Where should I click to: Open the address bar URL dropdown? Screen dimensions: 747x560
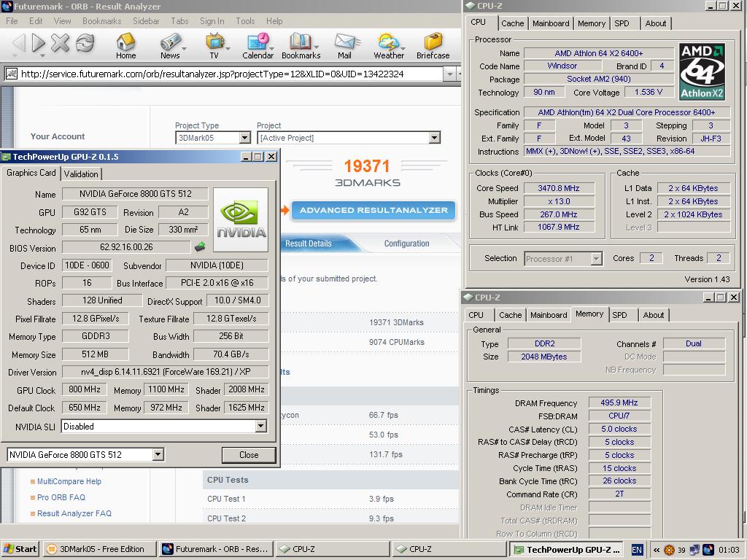pos(449,74)
